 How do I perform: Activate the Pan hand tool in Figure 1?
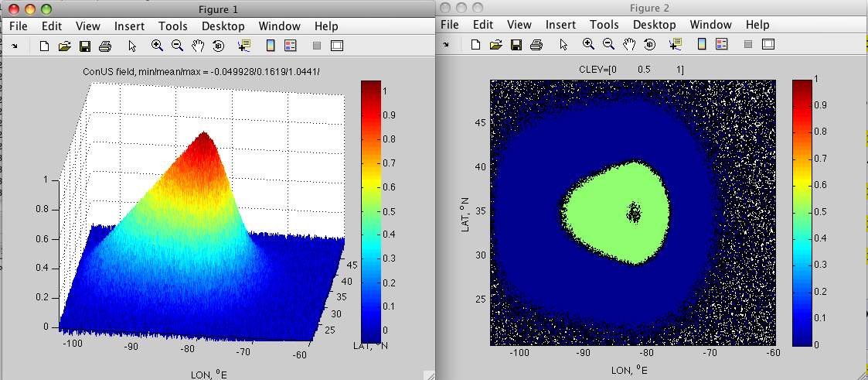click(198, 46)
